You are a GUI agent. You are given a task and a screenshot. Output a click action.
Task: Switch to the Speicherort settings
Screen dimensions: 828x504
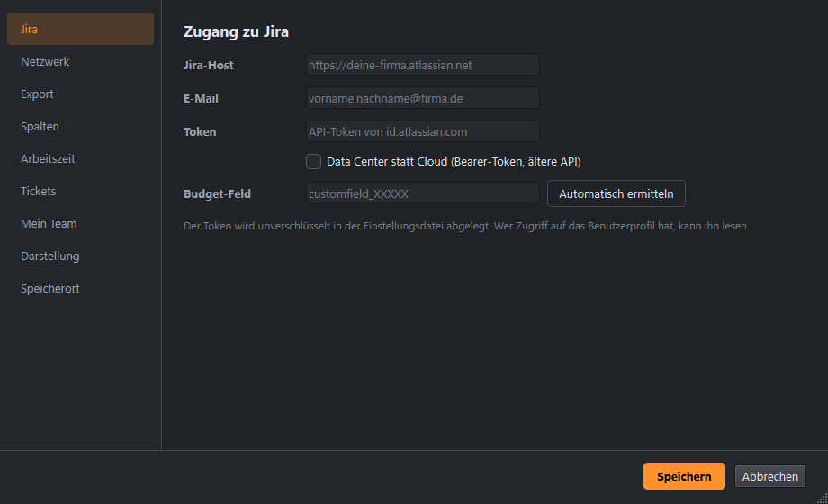click(x=80, y=289)
